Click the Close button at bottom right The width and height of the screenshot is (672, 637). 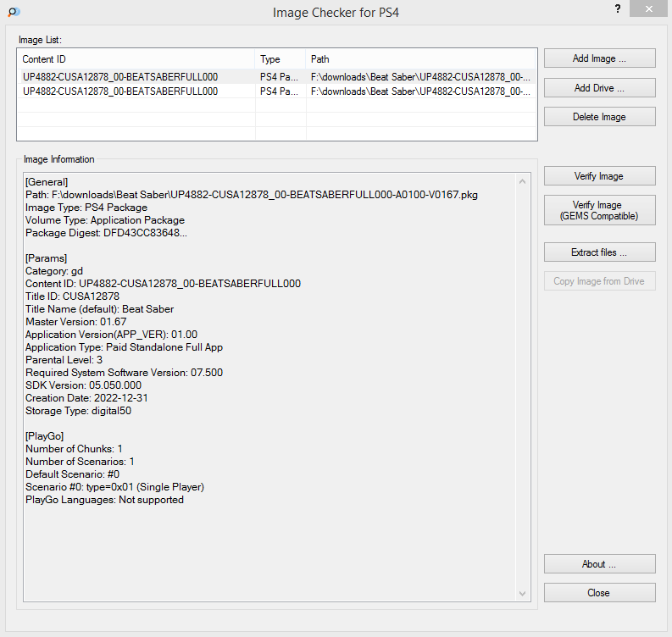click(600, 593)
